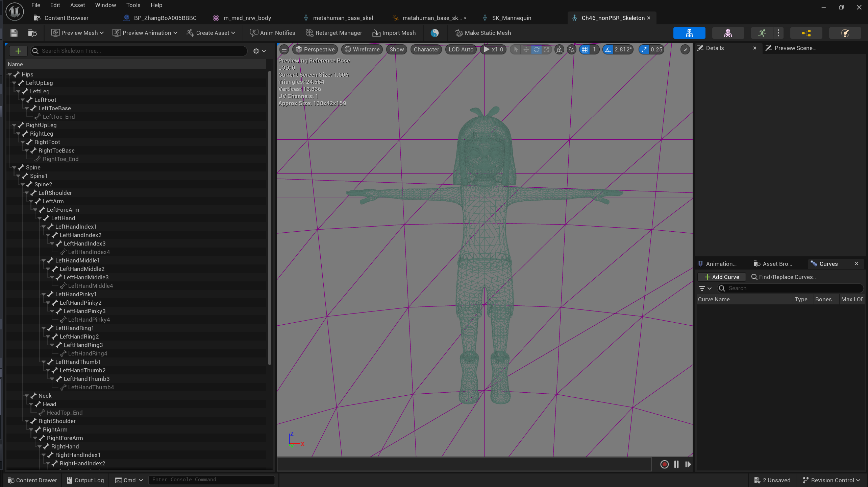Switch to Skeletal Mesh editor mode

(x=728, y=33)
